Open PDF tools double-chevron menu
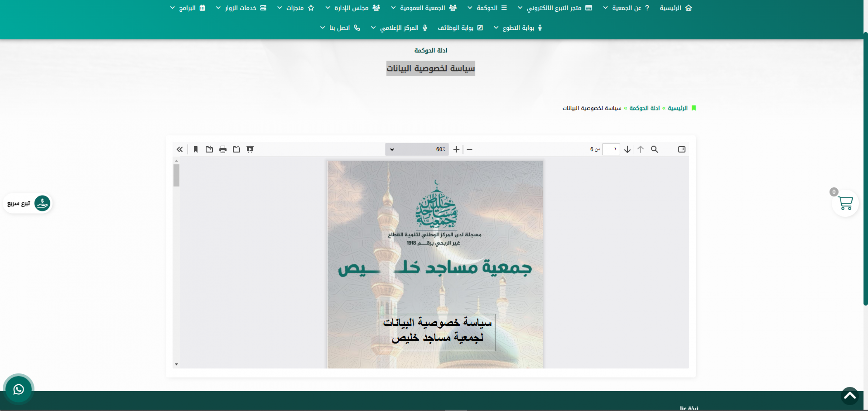868x411 pixels. click(x=180, y=149)
